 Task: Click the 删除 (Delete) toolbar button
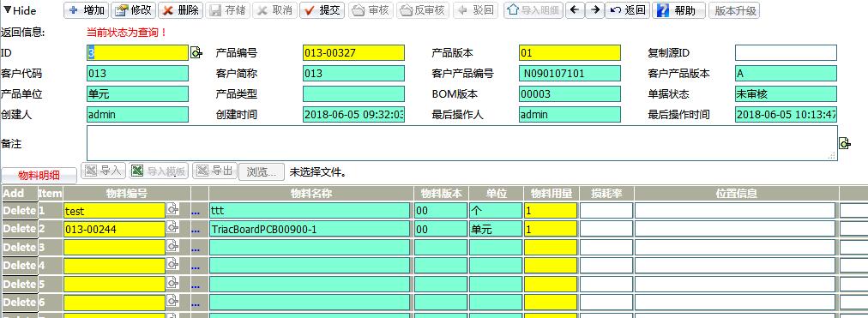point(181,10)
